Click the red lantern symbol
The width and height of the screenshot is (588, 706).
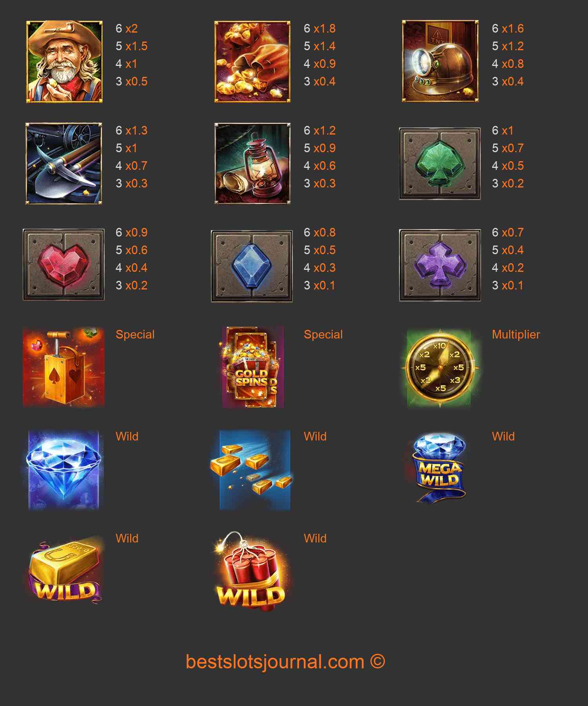tap(252, 164)
